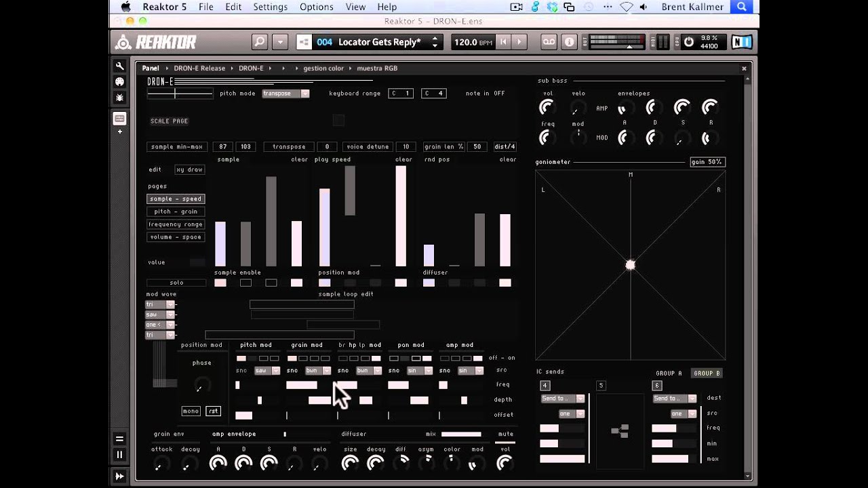Click the info icon in Reaktor toolbar
This screenshot has width=868, height=488.
[568, 42]
